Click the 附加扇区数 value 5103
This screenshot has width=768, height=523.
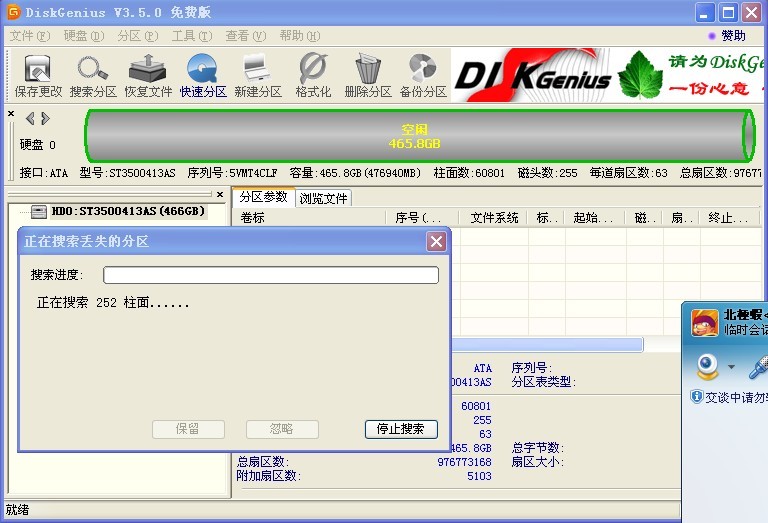pos(479,476)
